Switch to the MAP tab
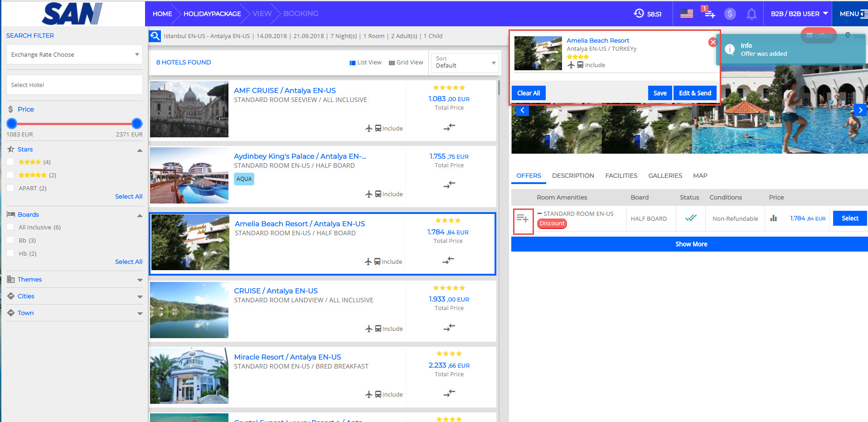This screenshot has width=868, height=422. (x=700, y=176)
